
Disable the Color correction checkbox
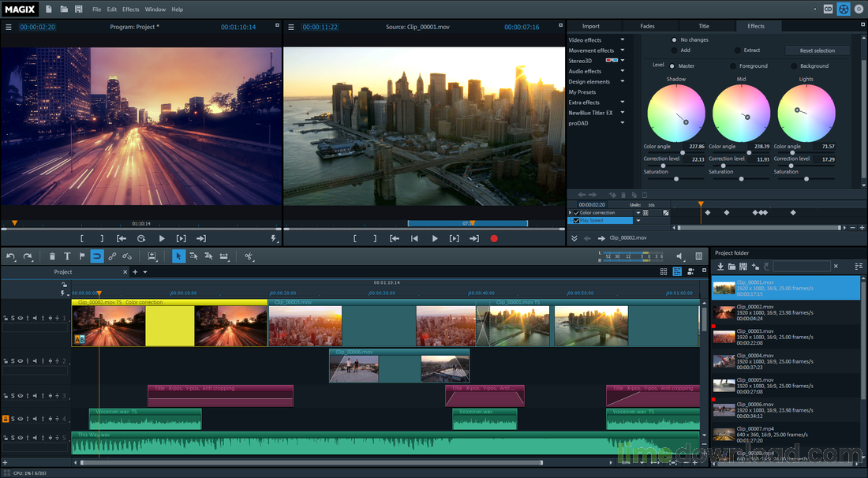[575, 212]
